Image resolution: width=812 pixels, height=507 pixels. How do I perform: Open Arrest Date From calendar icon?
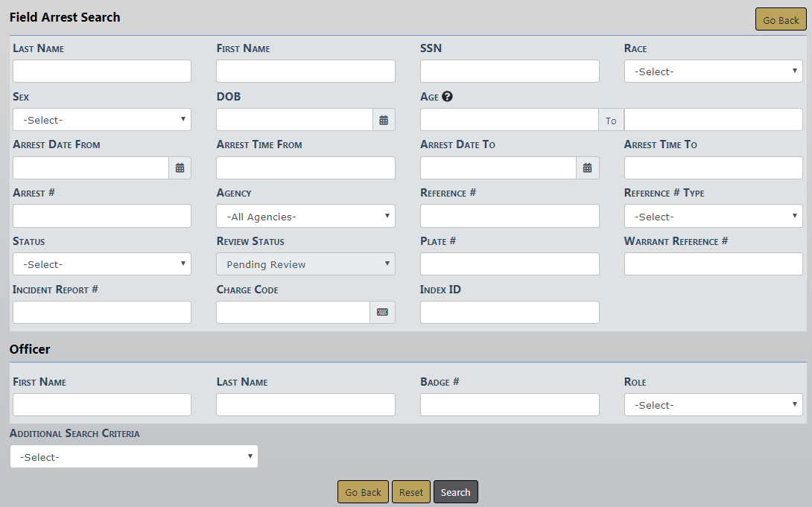tap(180, 168)
